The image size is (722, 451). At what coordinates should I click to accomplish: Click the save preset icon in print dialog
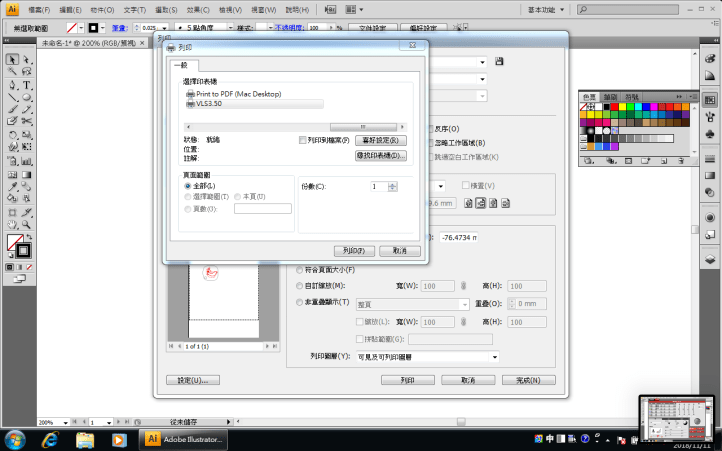(x=499, y=62)
